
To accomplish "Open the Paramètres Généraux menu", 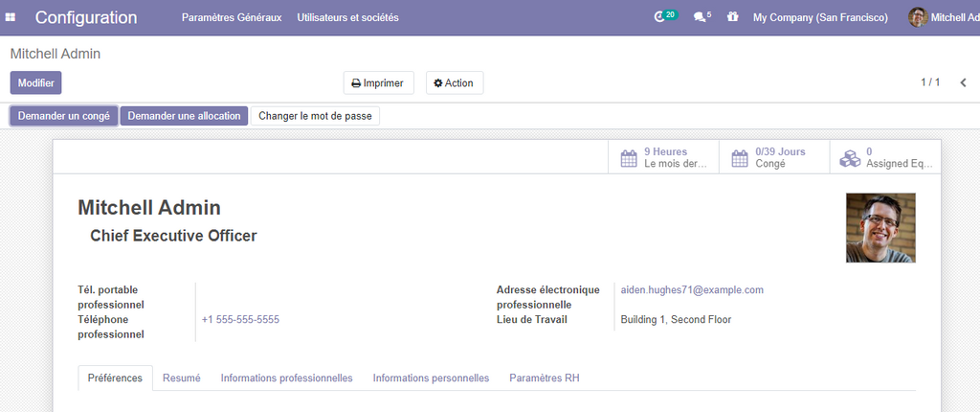I will tap(232, 17).
